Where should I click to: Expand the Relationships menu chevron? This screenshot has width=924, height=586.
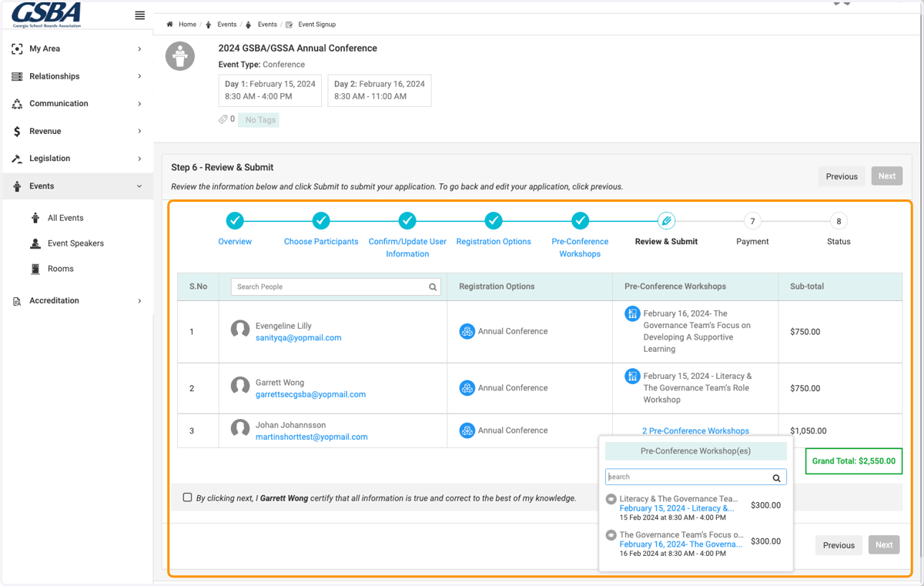point(139,76)
